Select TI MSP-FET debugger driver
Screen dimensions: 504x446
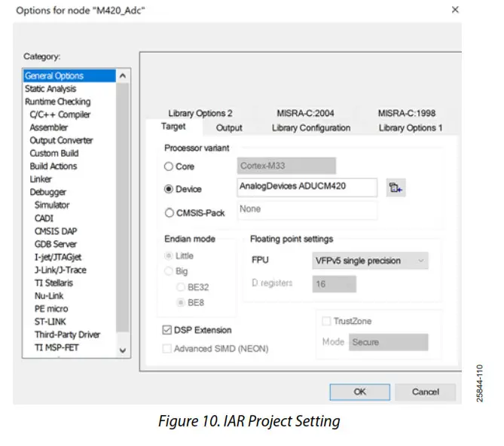click(x=69, y=347)
